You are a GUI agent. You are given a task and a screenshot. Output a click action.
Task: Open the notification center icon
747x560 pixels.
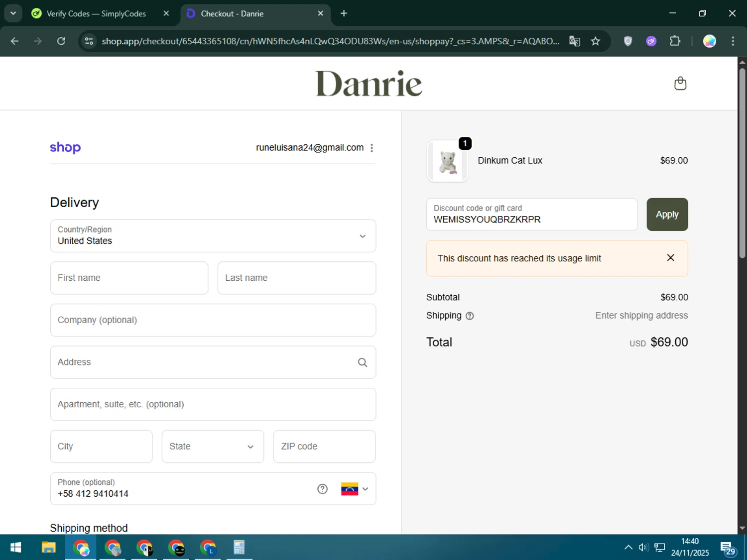coord(728,548)
